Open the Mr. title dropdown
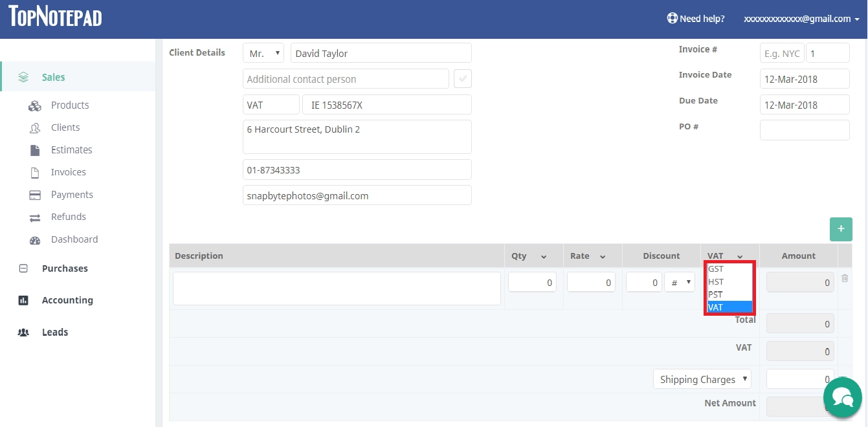Viewport: 868px width, 427px height. click(x=263, y=52)
